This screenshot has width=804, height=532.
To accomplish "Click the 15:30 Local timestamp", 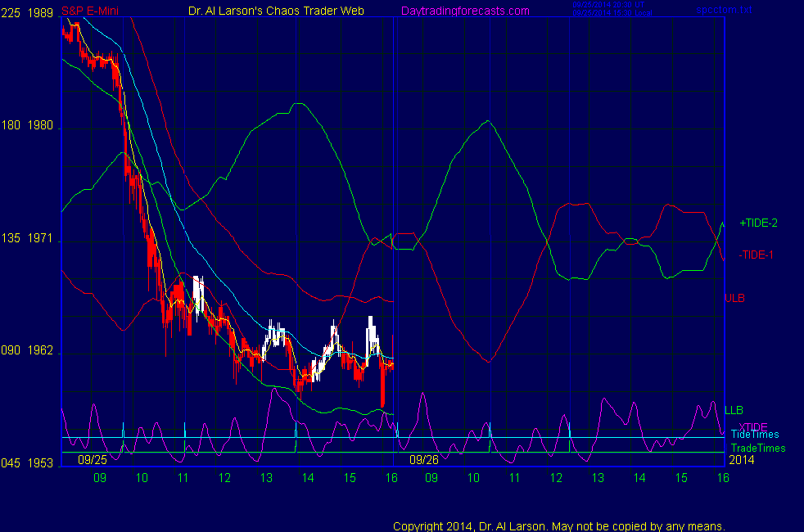I will pyautogui.click(x=612, y=13).
